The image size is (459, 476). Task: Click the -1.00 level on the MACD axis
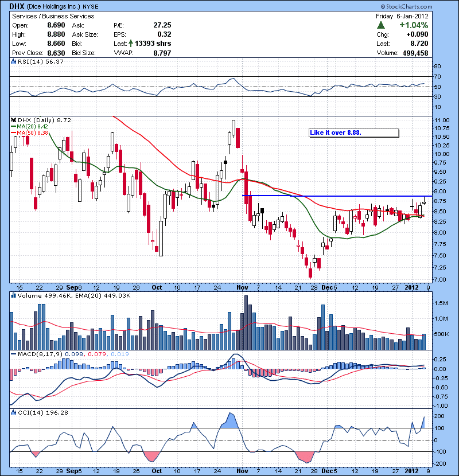coord(440,406)
